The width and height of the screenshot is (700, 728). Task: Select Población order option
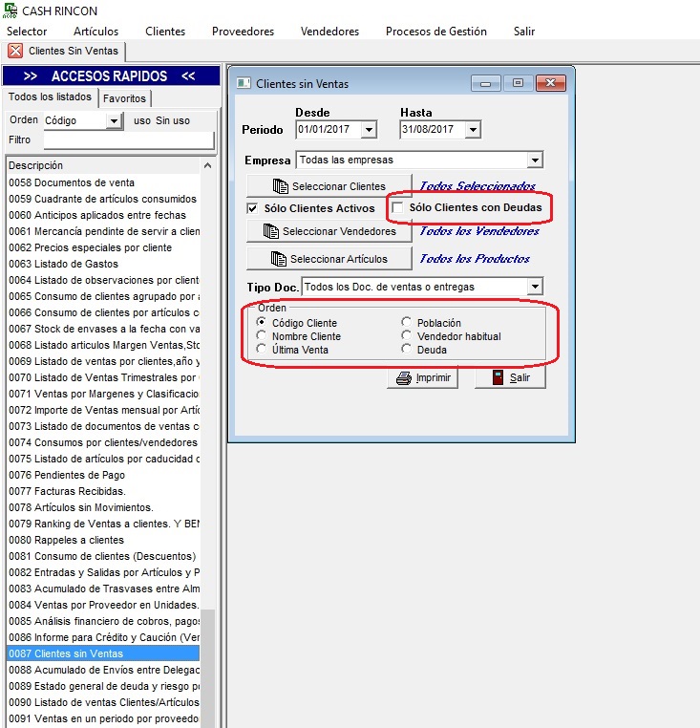406,322
